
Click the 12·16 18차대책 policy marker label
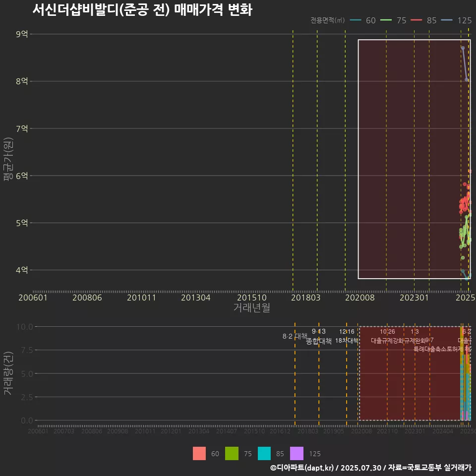click(x=347, y=336)
